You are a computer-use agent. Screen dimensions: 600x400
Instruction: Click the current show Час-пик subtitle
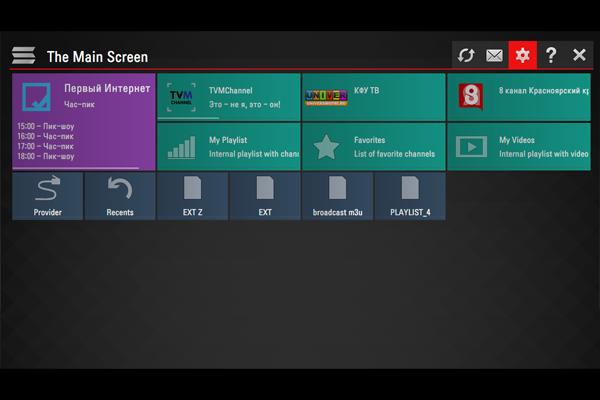79,104
